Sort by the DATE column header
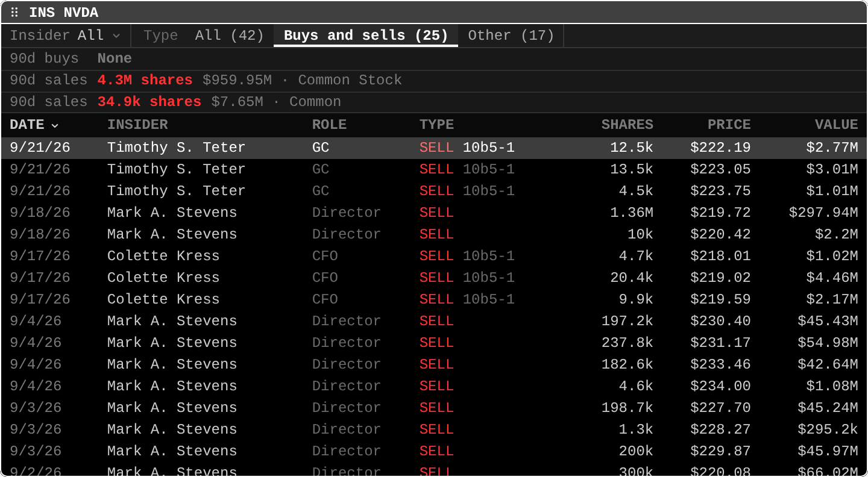868x477 pixels. point(34,125)
